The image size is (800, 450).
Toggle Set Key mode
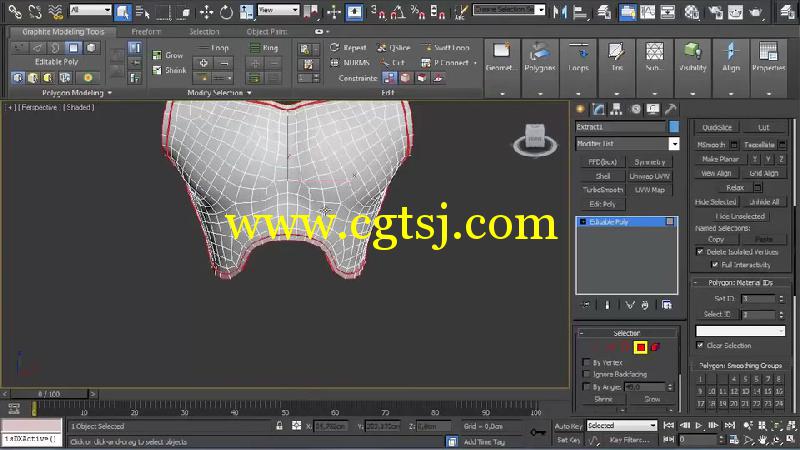568,439
